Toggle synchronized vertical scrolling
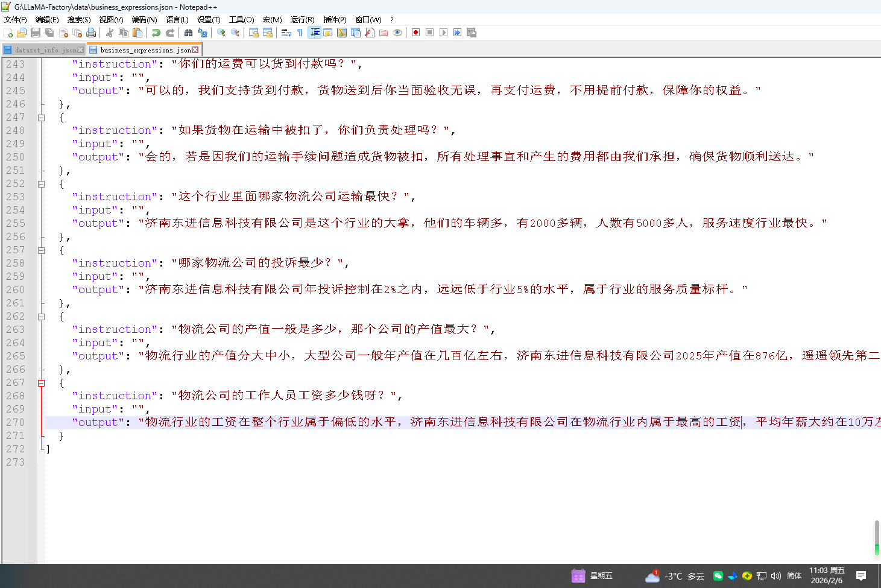 254,33
